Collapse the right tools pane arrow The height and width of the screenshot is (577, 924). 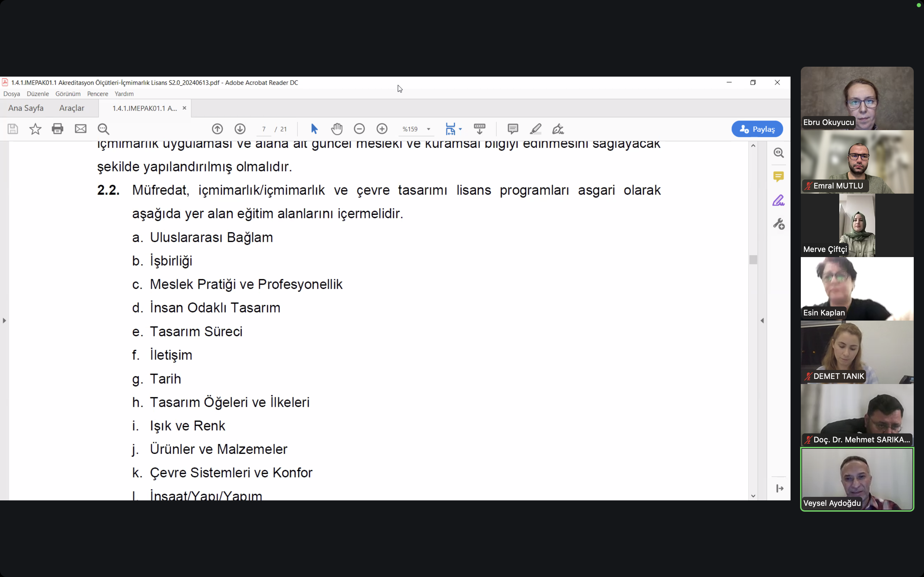point(762,321)
